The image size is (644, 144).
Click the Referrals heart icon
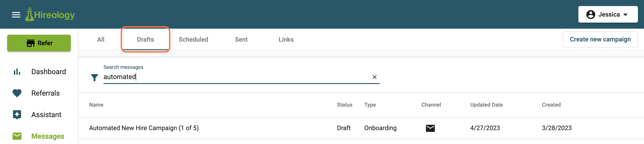(17, 93)
